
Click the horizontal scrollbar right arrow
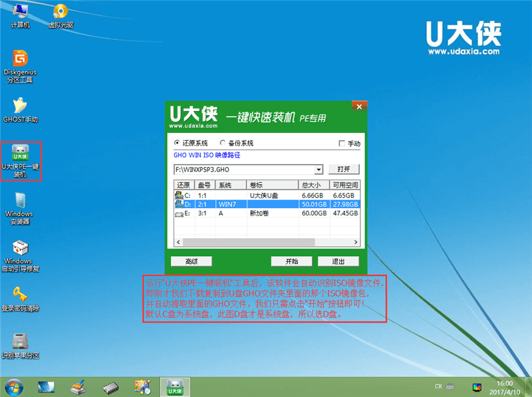coord(356,242)
